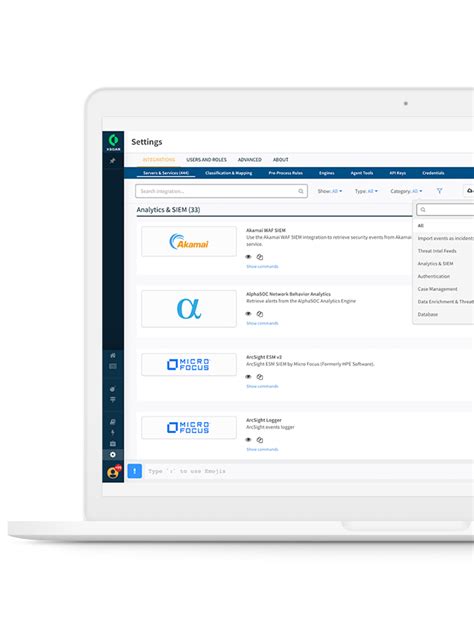Image resolution: width=474 pixels, height=630 pixels.
Task: Select All in the category list
Action: pos(420,226)
